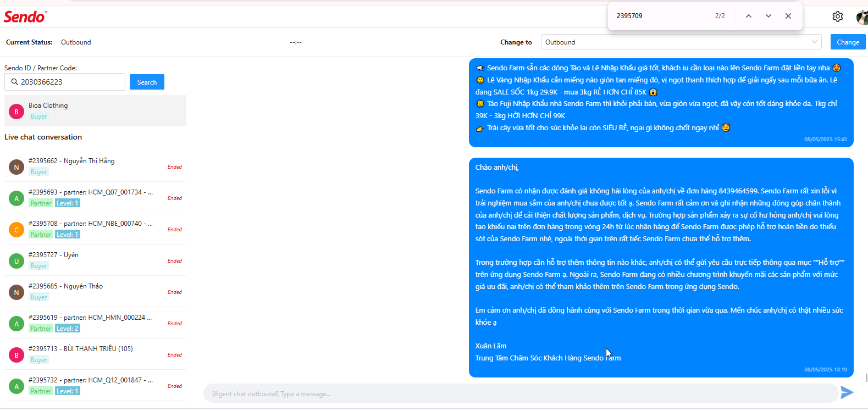Click avatar N of Nguyên Thảo chat
This screenshot has width=868, height=411.
16,292
